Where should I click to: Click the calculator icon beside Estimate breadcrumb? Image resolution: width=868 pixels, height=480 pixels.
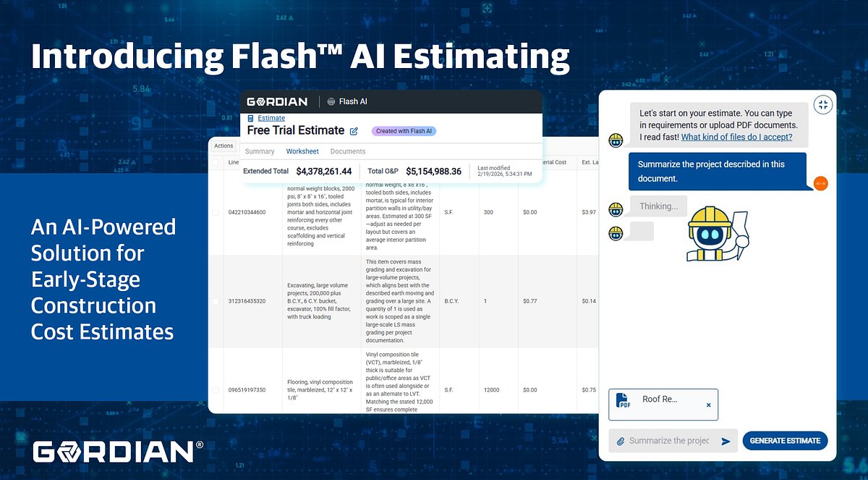point(251,118)
